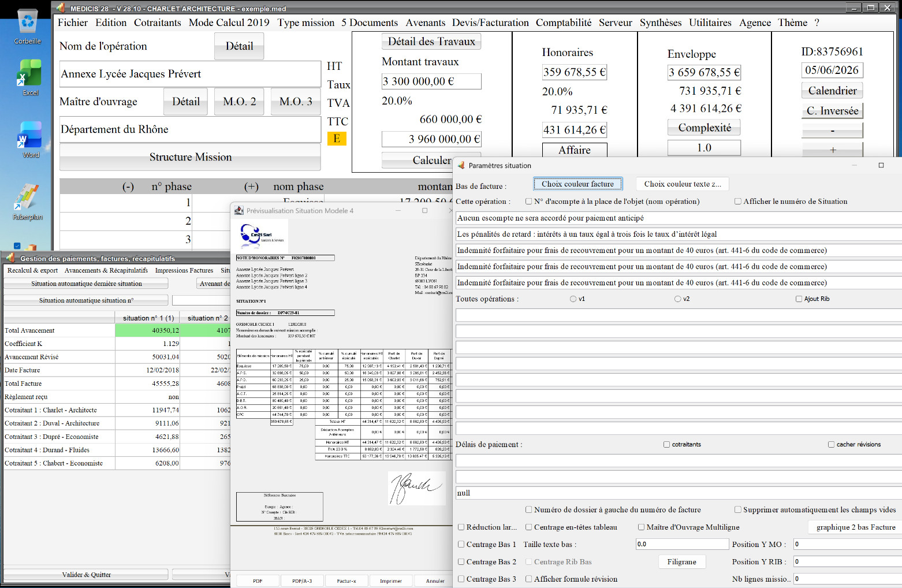Click the Montant travaux input field

click(431, 81)
